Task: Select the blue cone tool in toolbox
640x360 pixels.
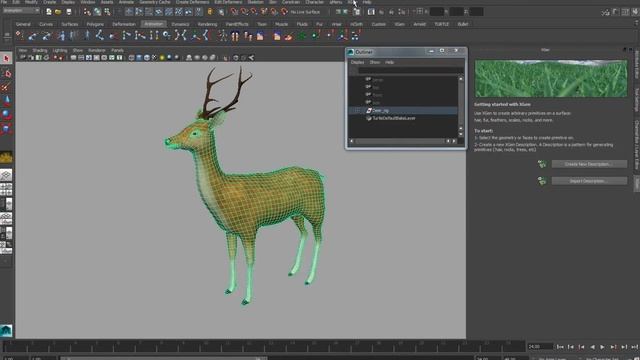Action: coord(7,101)
